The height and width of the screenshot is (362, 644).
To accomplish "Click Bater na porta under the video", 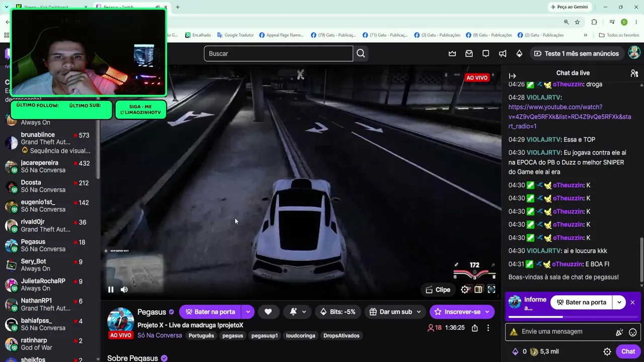I will pyautogui.click(x=210, y=312).
